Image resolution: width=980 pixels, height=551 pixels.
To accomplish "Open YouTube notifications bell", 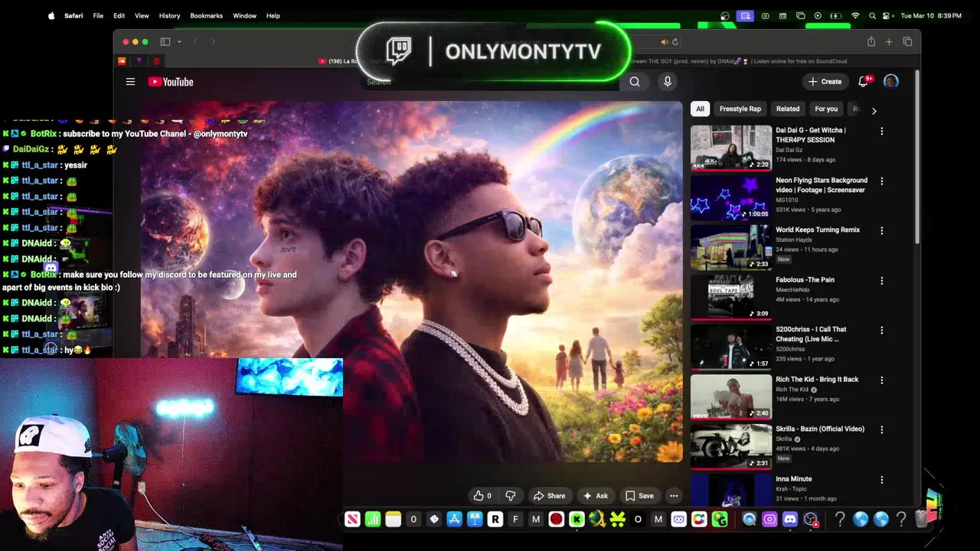I will [864, 81].
